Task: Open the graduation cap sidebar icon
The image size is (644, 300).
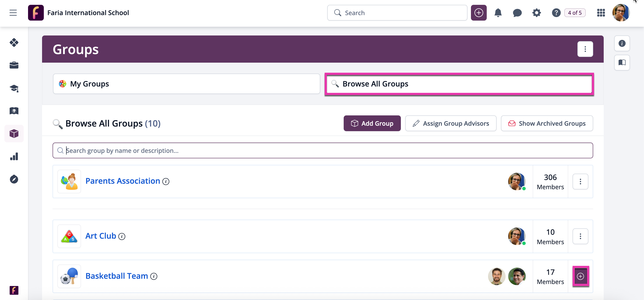Action: pos(14,88)
